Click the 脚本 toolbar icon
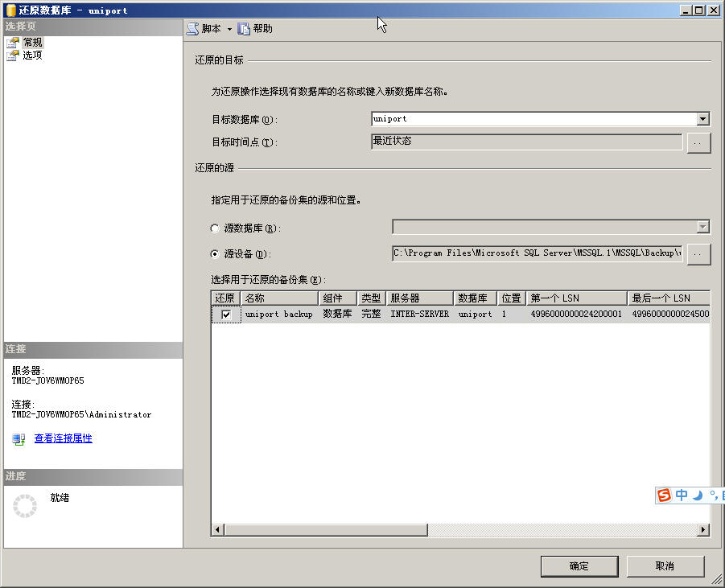Screen dimensions: 725x588 tap(192, 28)
